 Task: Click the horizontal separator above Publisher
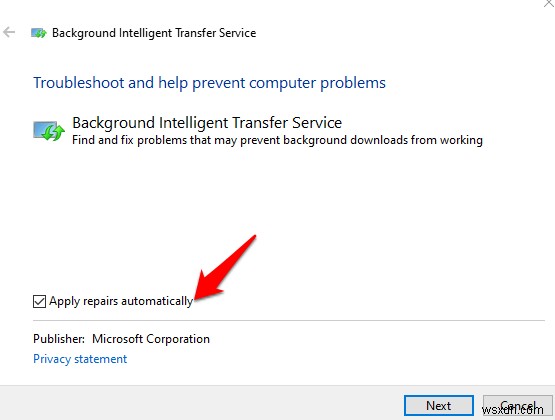click(x=289, y=320)
